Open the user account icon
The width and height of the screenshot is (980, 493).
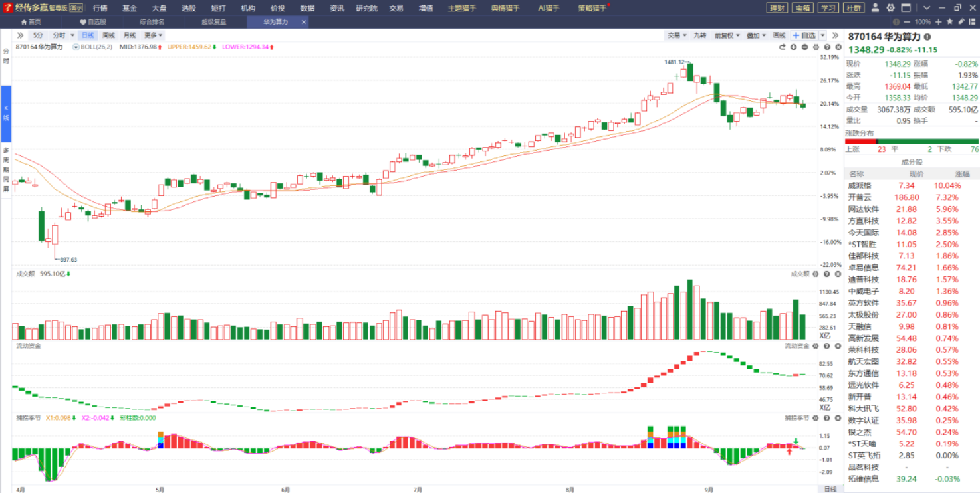pyautogui.click(x=875, y=7)
